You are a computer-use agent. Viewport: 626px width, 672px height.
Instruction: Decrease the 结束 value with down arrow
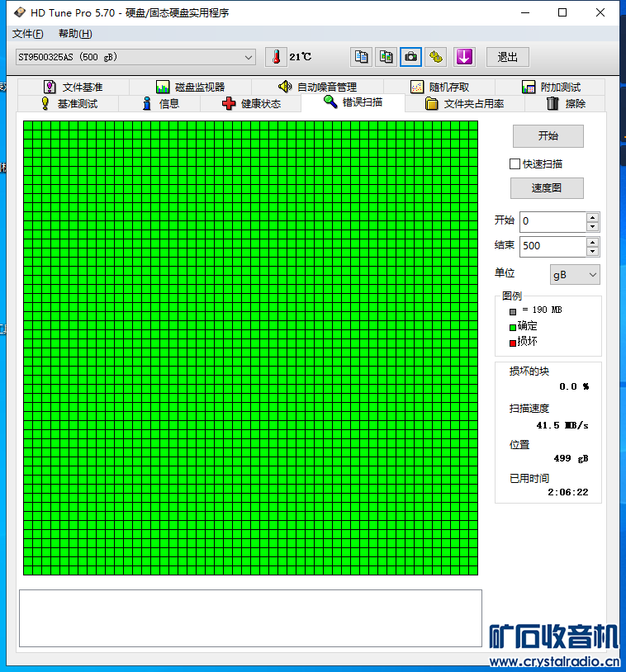click(x=593, y=251)
